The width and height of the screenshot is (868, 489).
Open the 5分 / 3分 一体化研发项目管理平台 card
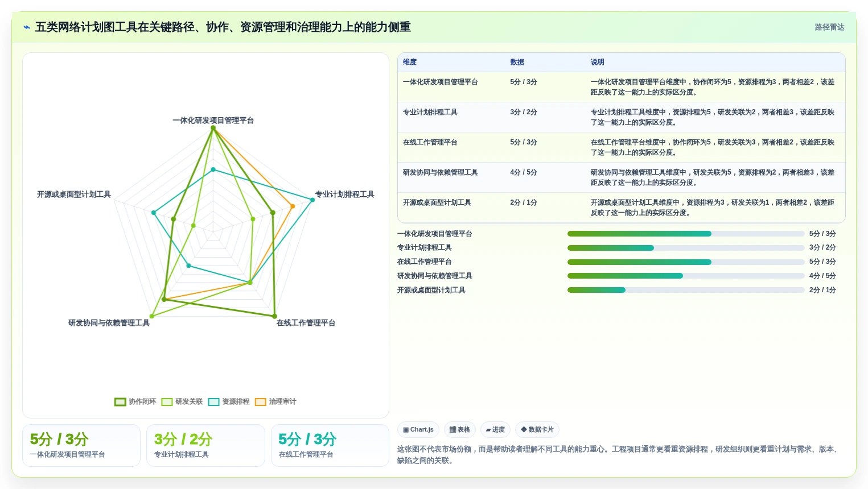81,446
